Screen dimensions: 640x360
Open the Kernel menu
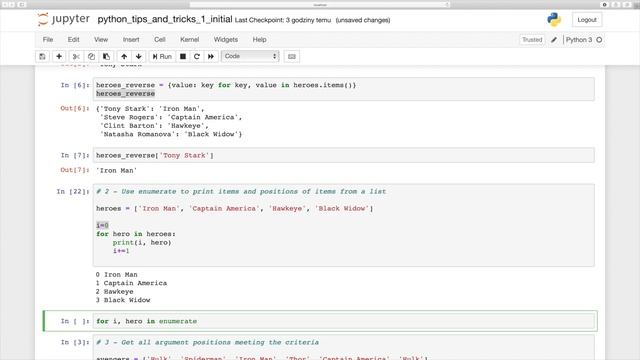(x=189, y=40)
